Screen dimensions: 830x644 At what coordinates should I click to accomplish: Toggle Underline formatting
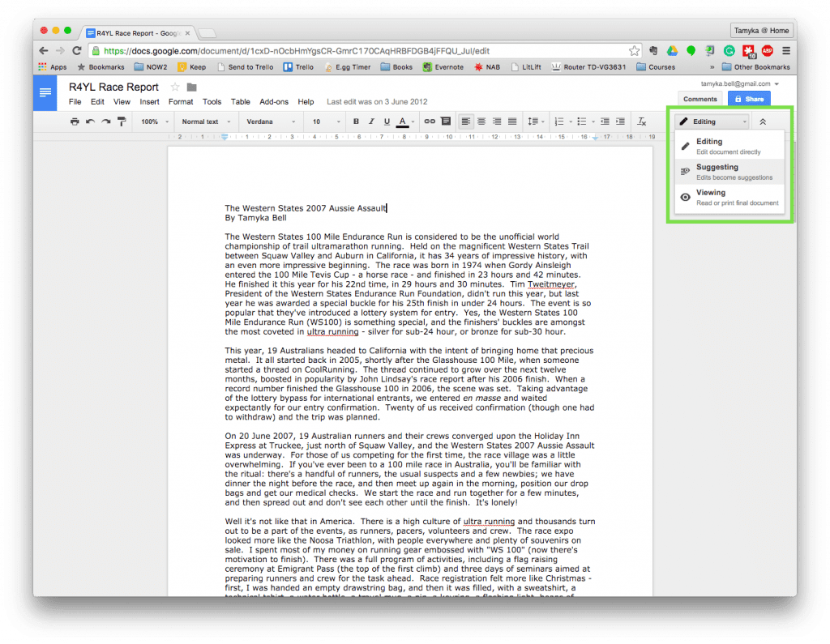tap(387, 122)
